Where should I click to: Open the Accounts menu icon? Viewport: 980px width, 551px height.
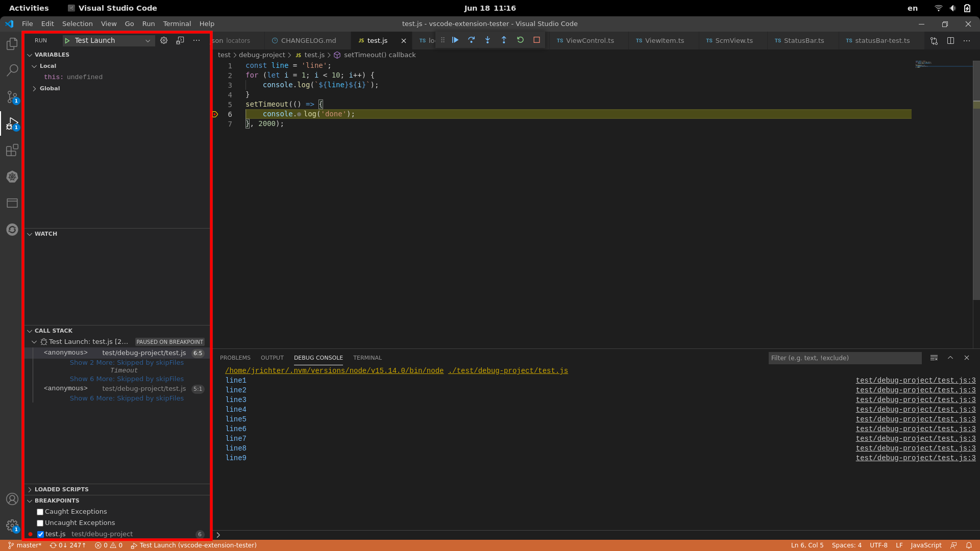pyautogui.click(x=12, y=499)
